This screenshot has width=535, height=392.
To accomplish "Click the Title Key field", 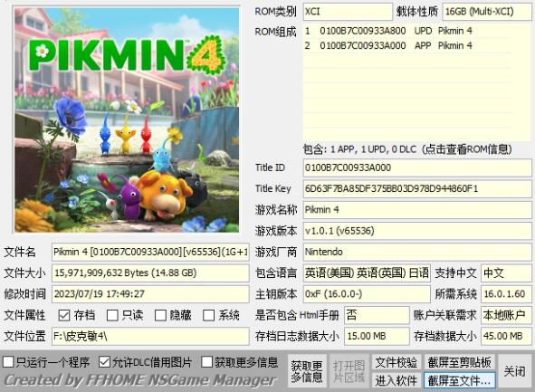I will [x=417, y=189].
